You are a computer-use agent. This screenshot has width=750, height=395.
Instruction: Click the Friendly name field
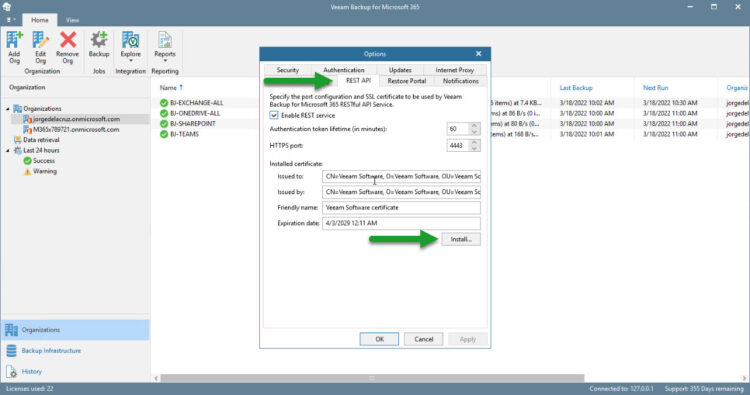(x=401, y=208)
